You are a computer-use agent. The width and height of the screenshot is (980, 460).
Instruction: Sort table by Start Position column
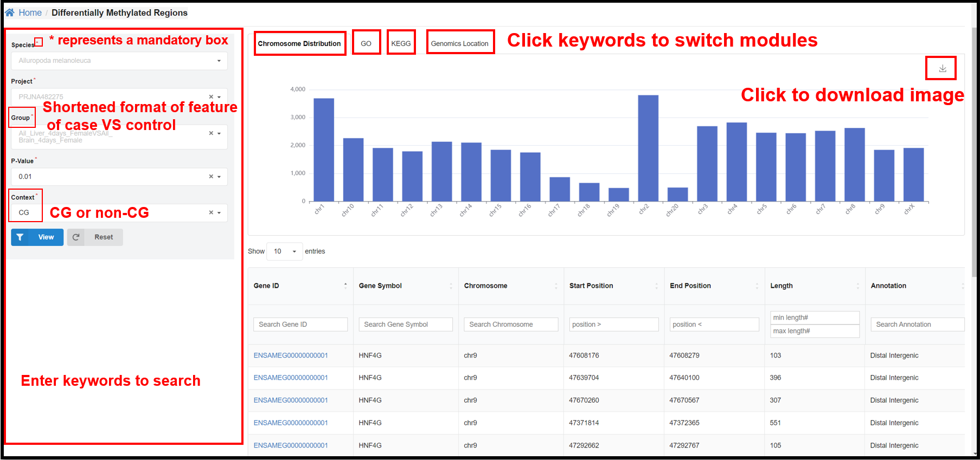pos(656,286)
